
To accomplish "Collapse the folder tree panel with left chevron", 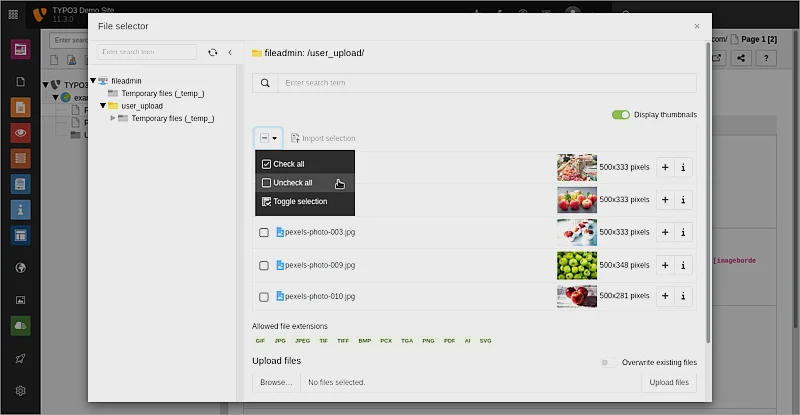I will pyautogui.click(x=230, y=52).
